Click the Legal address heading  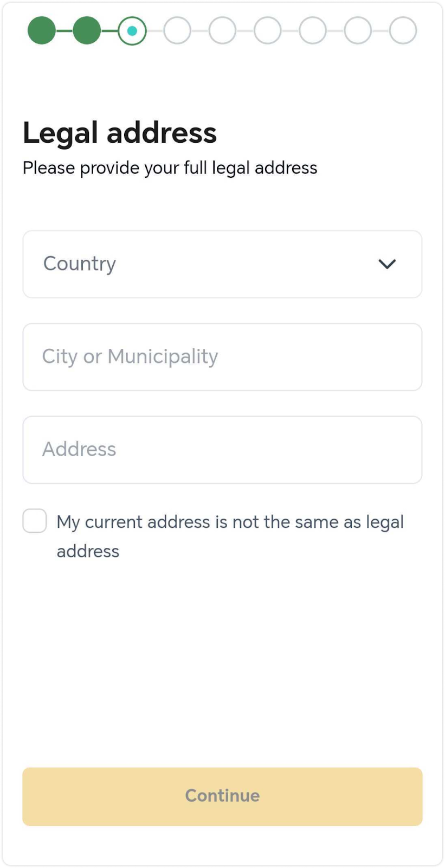pos(120,133)
